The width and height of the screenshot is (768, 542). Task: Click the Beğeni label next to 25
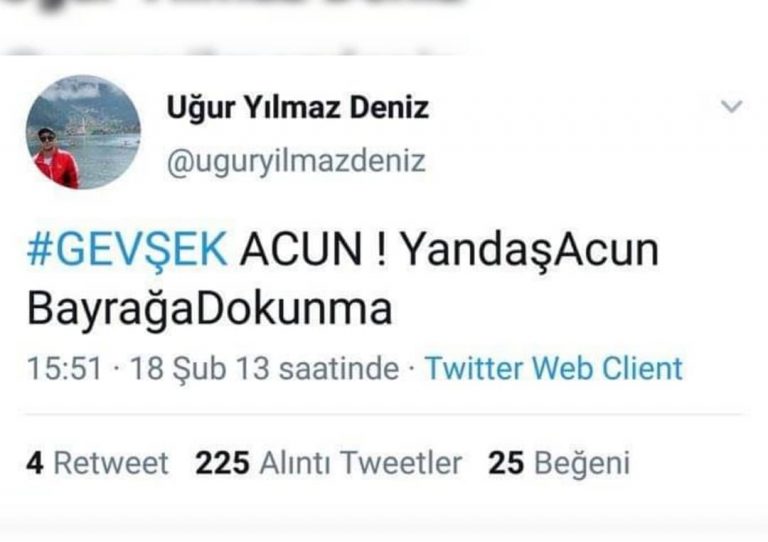tap(582, 464)
